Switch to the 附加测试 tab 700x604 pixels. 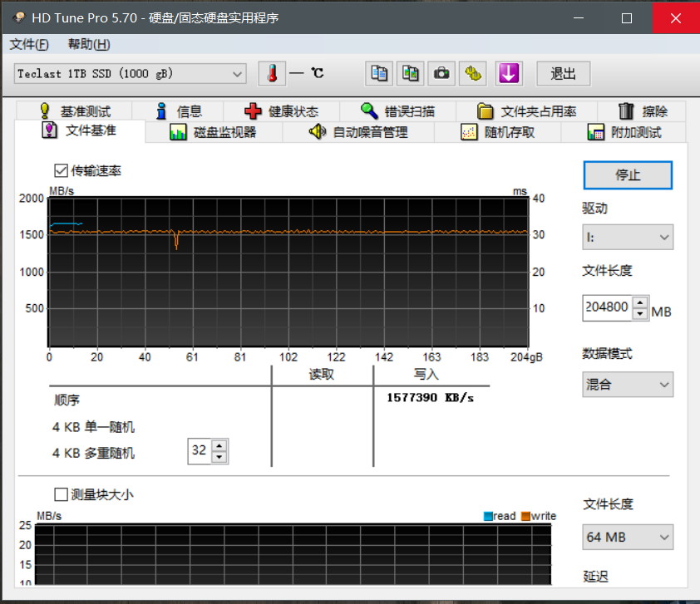pos(624,132)
